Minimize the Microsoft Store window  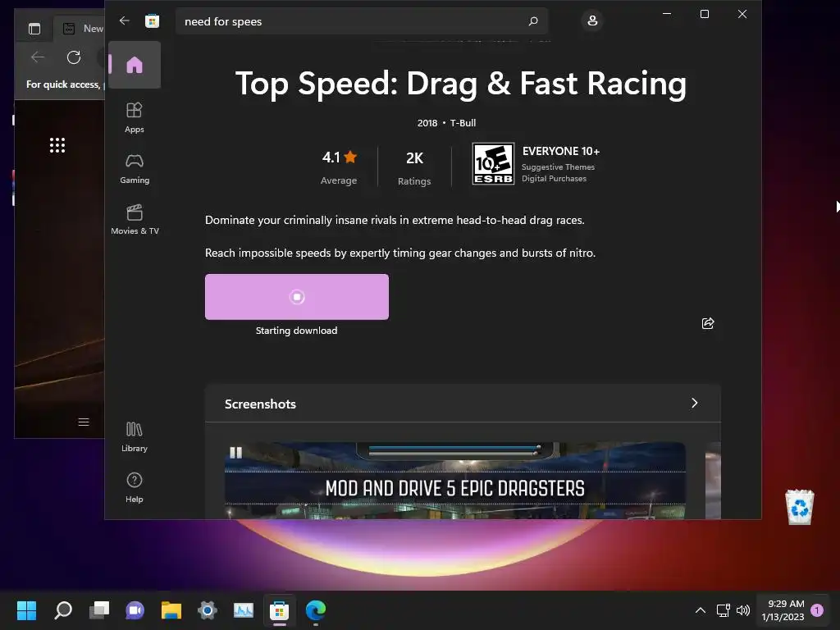click(x=667, y=14)
